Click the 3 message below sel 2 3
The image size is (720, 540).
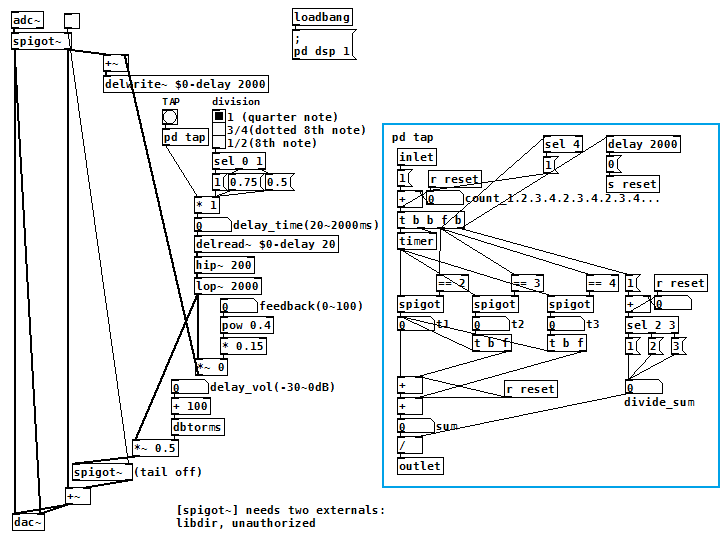678,346
